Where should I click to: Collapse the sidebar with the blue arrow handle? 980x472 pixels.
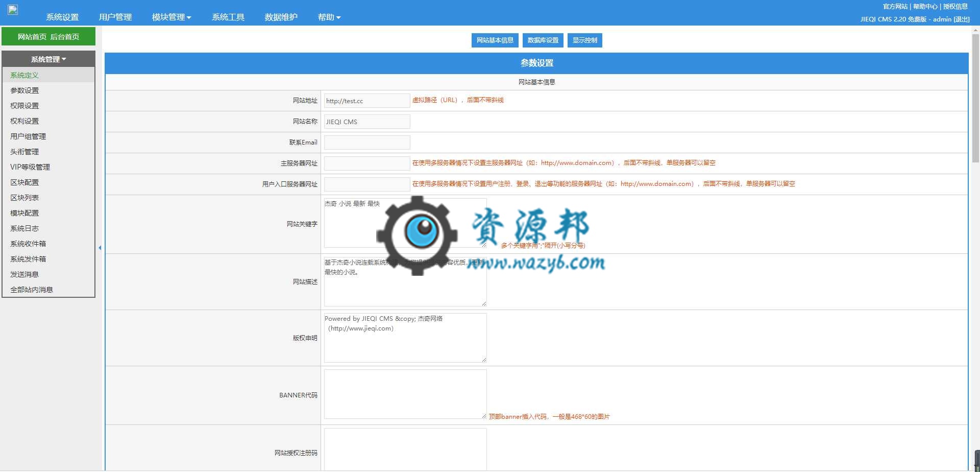100,248
